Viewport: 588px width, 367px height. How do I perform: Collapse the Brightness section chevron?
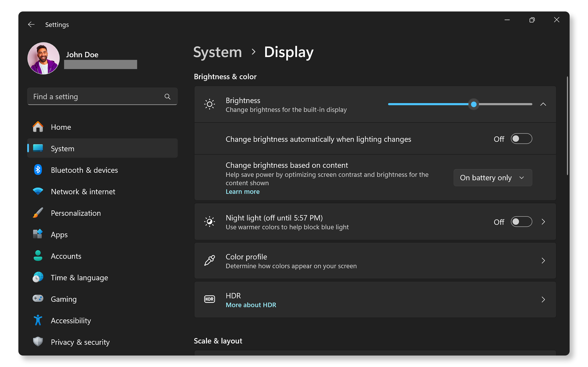543,104
